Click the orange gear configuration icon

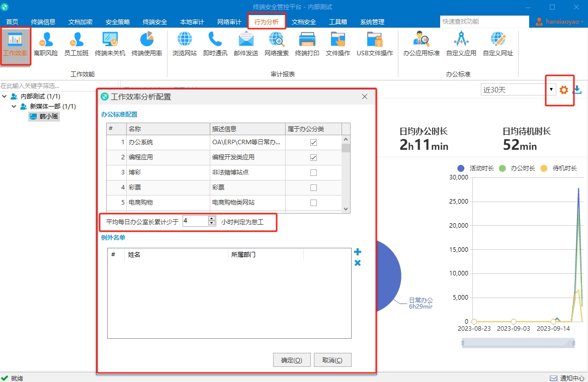point(564,90)
